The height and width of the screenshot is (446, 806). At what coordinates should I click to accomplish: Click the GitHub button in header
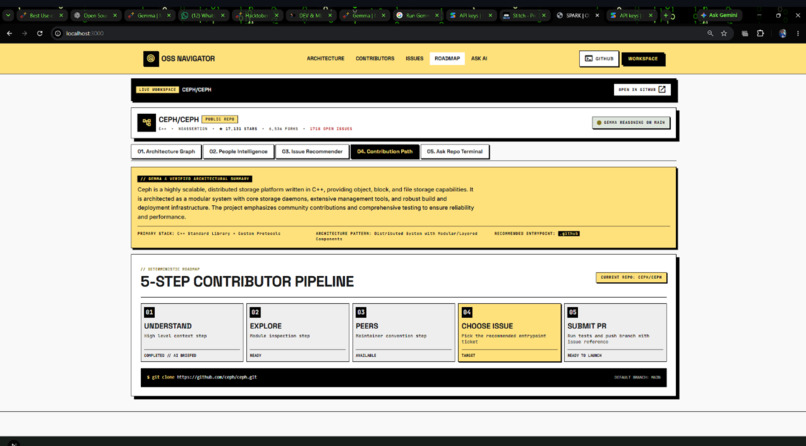coord(599,59)
